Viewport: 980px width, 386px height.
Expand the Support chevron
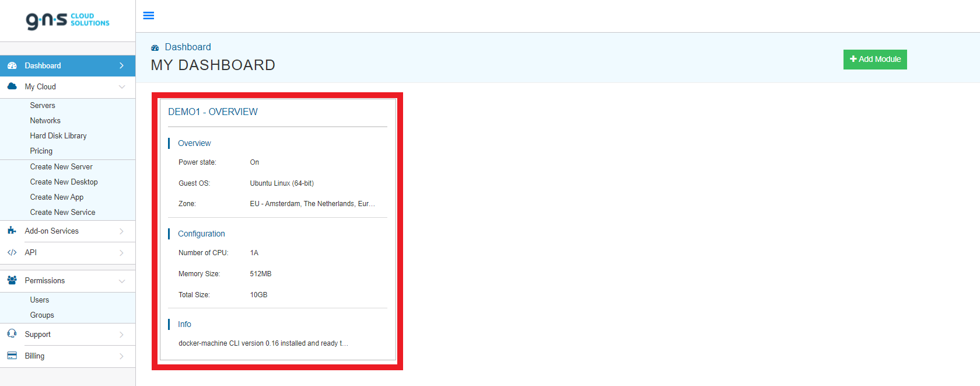(121, 335)
